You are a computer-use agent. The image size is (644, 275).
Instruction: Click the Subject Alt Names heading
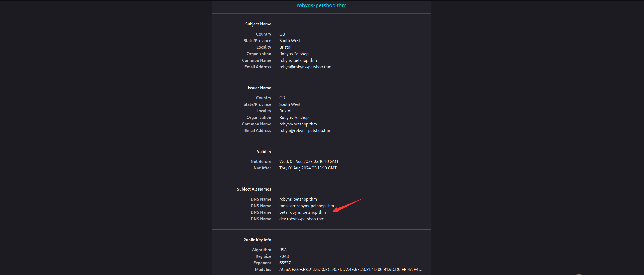click(x=254, y=189)
